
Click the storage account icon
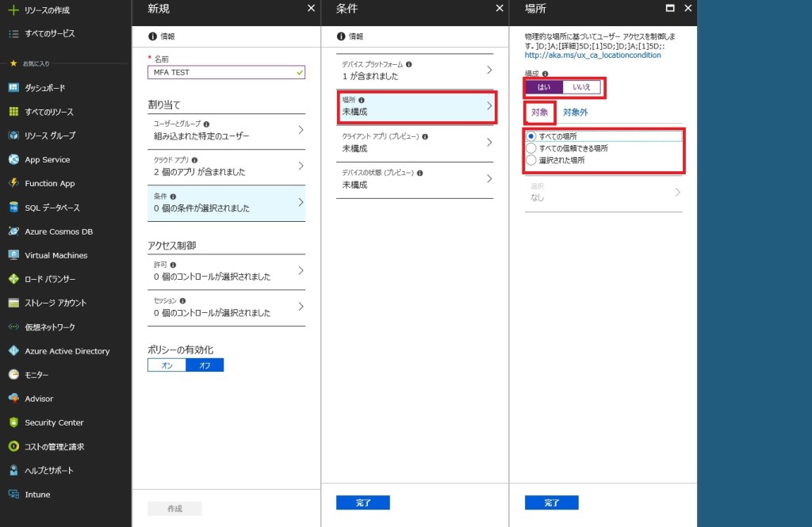tap(14, 303)
